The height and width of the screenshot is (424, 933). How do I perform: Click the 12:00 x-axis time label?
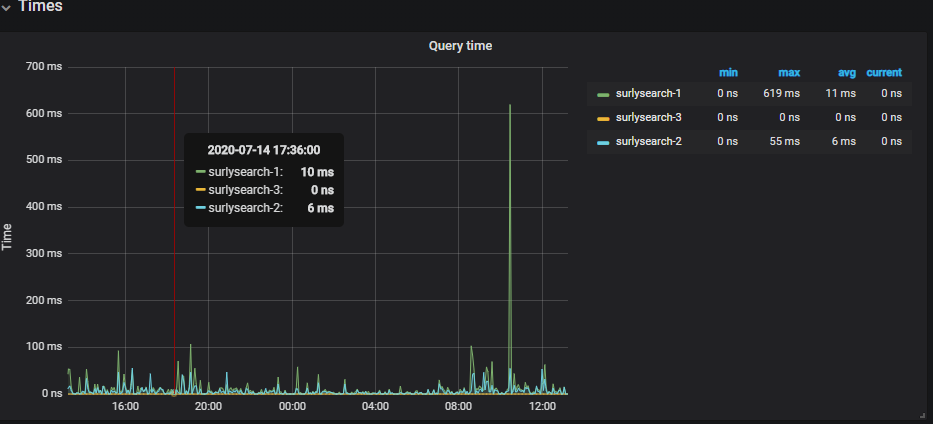coord(541,407)
